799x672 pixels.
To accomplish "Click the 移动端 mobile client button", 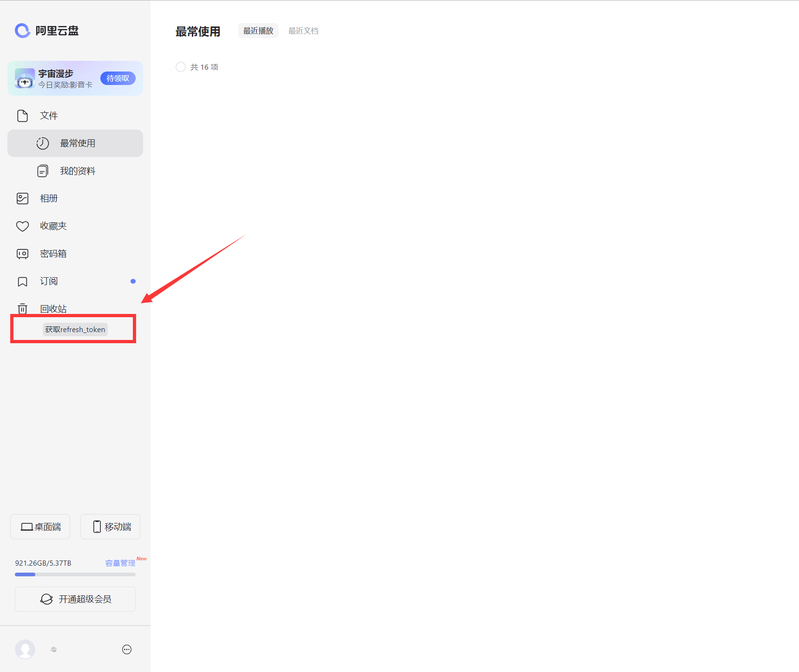I will (111, 527).
